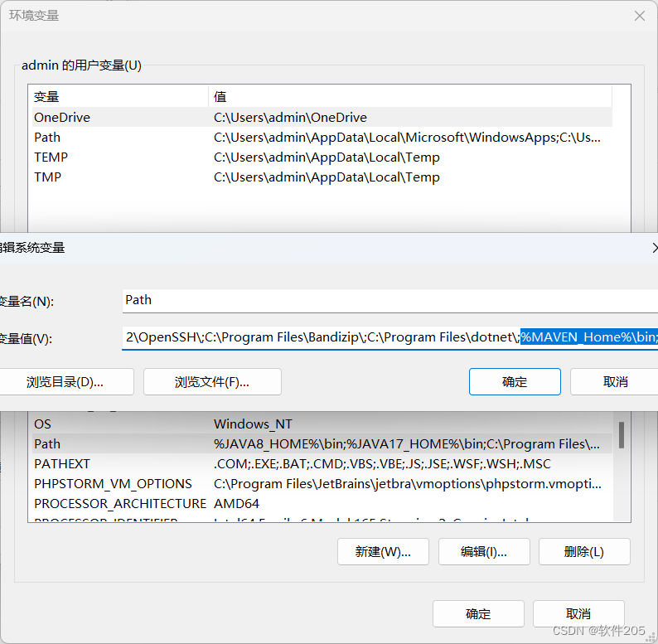Click the Windows_NT value cell
Screen dimensions: 658x644
click(253, 424)
